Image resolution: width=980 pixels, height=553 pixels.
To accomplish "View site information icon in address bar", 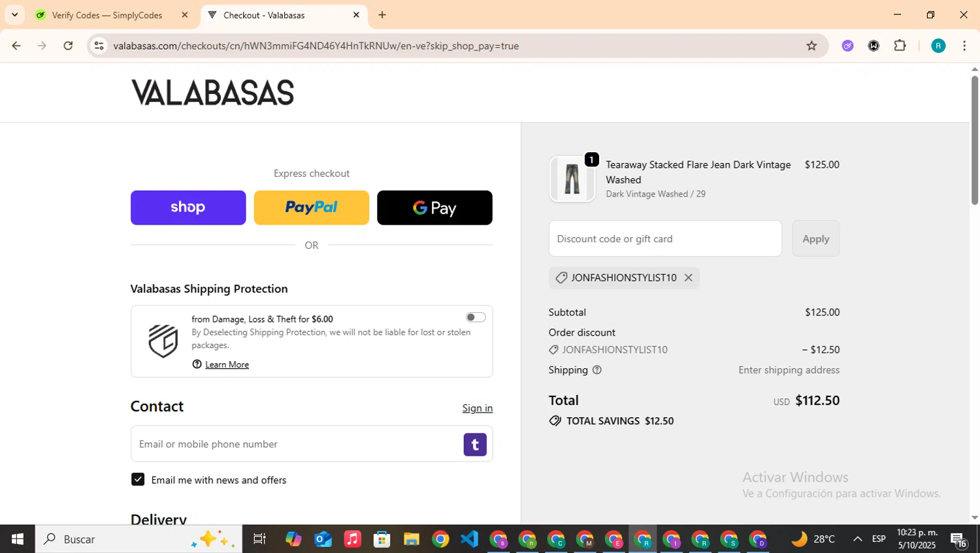I will (99, 46).
